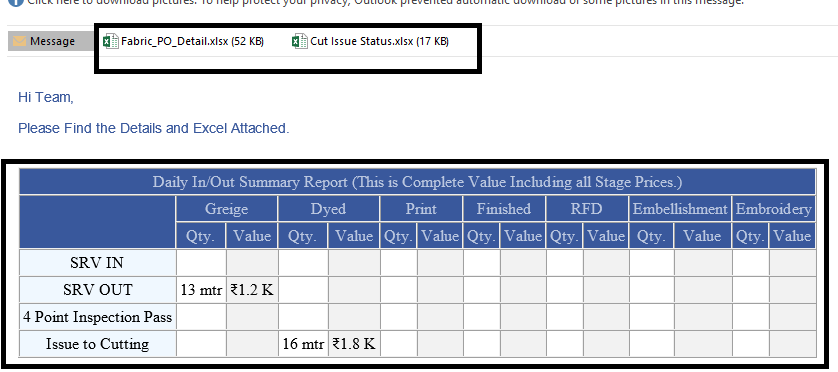Click the Excel icon of Fabric_PO_Detail.xlsx

(x=111, y=41)
